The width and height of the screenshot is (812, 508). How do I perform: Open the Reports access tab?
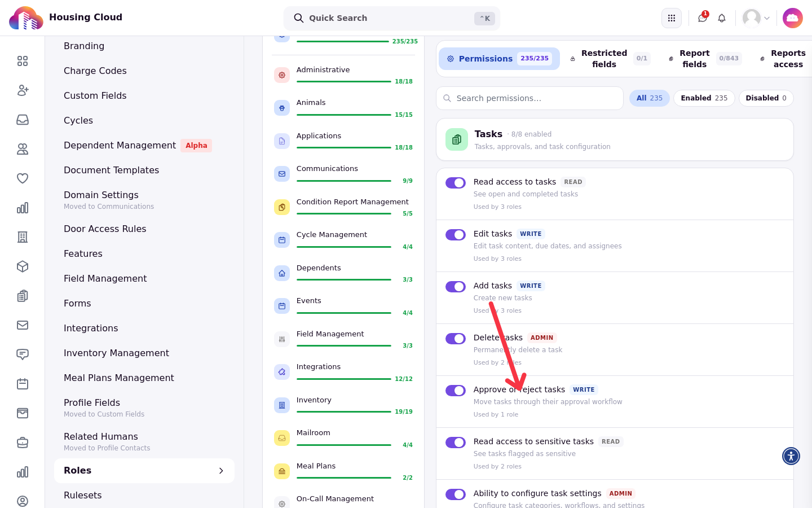tap(783, 59)
